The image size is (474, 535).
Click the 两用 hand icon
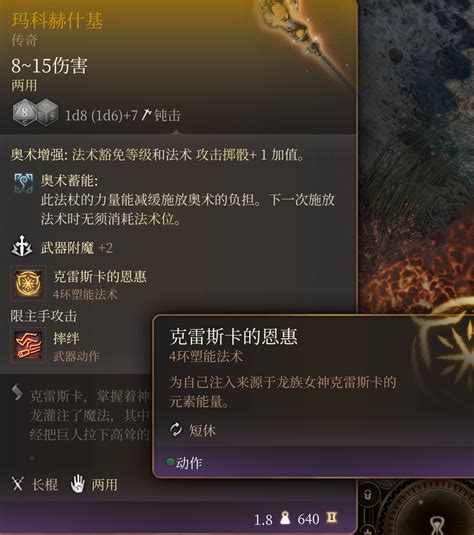78,483
